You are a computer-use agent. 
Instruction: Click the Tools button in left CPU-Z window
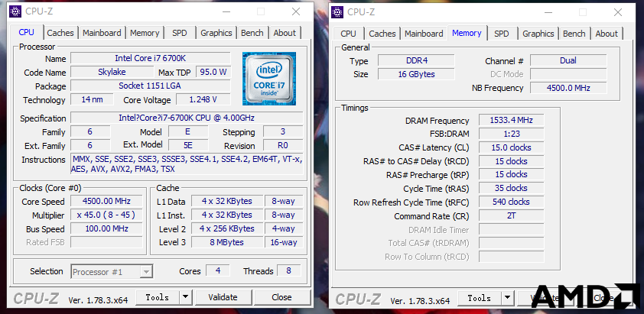click(158, 297)
